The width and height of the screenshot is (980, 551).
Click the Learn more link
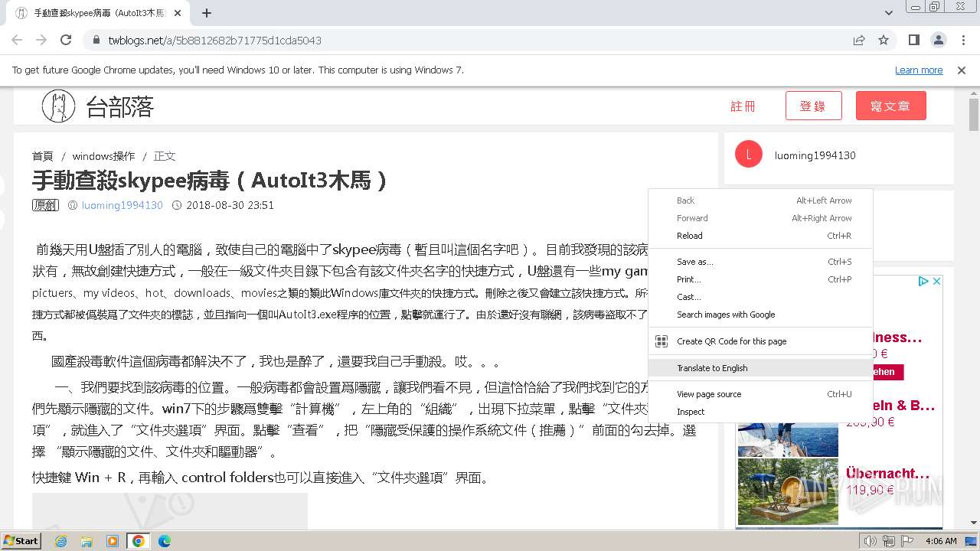(x=919, y=70)
